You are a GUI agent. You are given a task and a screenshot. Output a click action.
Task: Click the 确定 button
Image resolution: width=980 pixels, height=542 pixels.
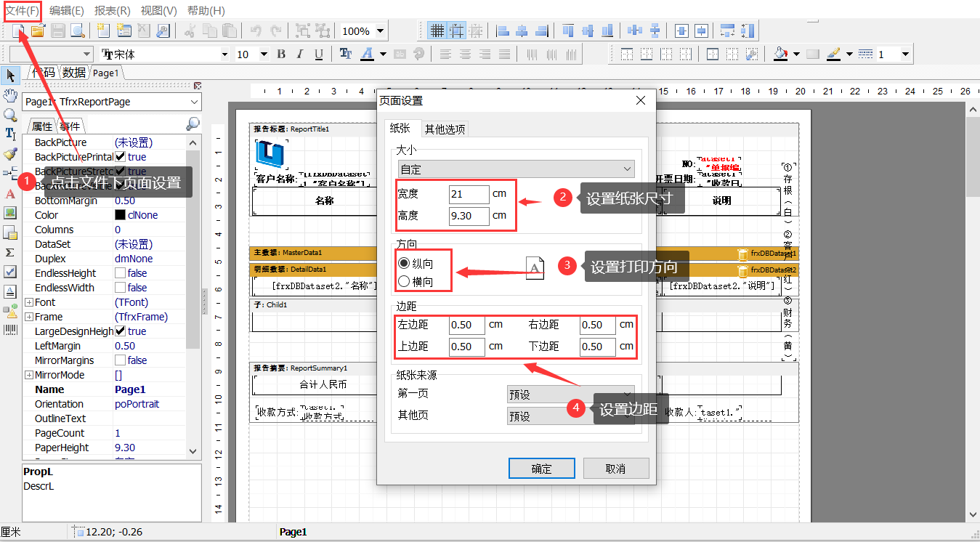(x=542, y=469)
